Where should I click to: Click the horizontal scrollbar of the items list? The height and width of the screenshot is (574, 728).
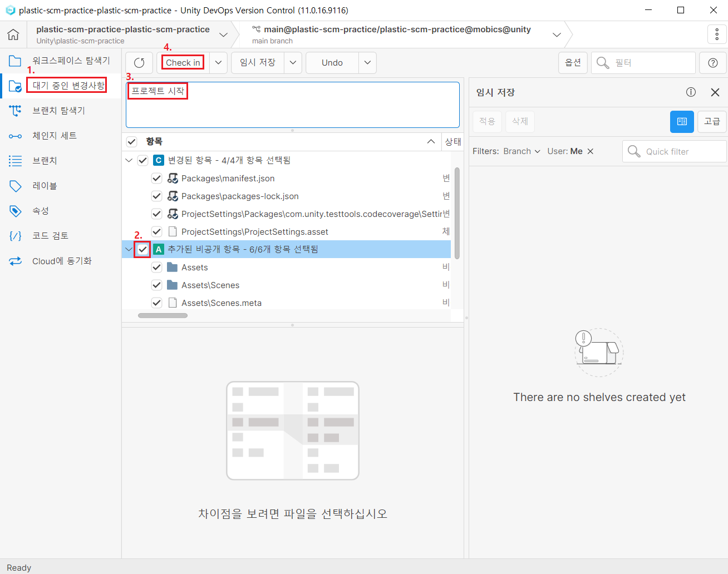tap(163, 315)
